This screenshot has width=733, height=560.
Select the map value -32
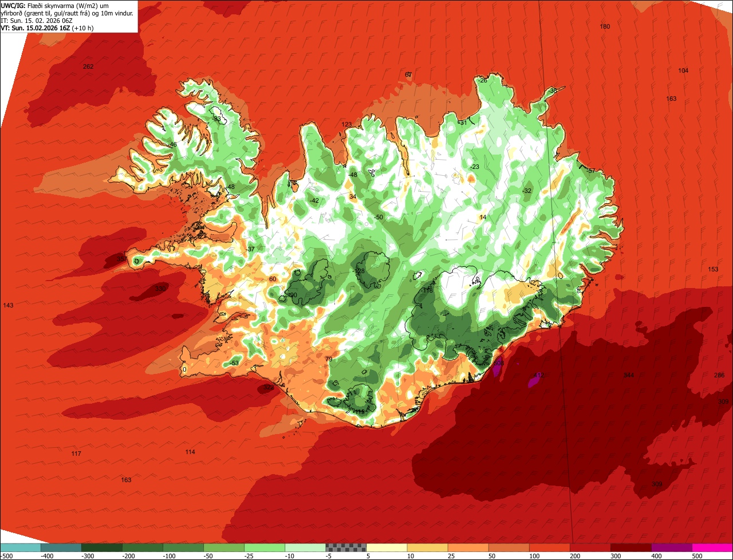coord(527,191)
